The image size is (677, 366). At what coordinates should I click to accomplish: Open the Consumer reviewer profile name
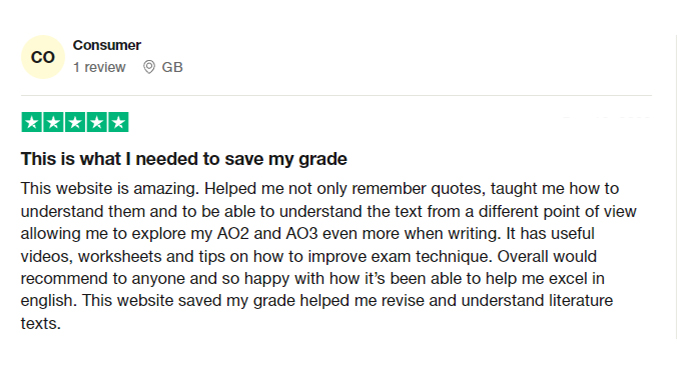pos(107,45)
